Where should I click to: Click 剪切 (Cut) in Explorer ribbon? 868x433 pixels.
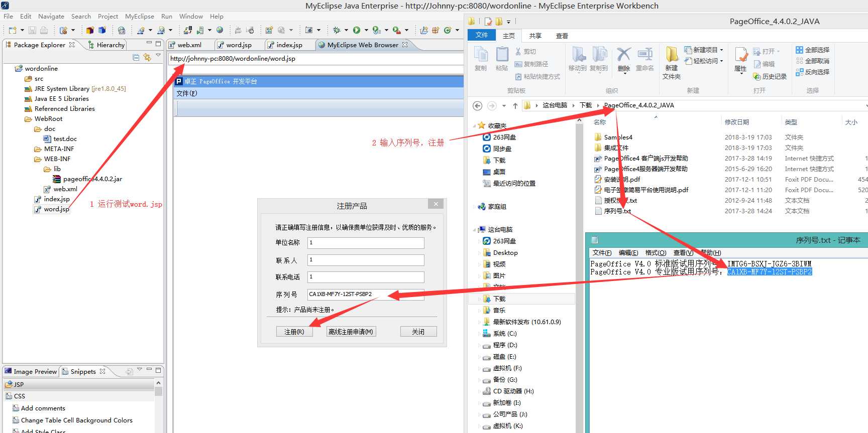click(525, 51)
